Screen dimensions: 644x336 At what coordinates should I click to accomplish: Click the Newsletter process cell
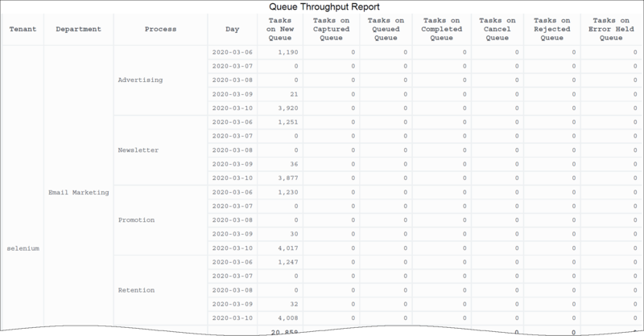tap(139, 150)
